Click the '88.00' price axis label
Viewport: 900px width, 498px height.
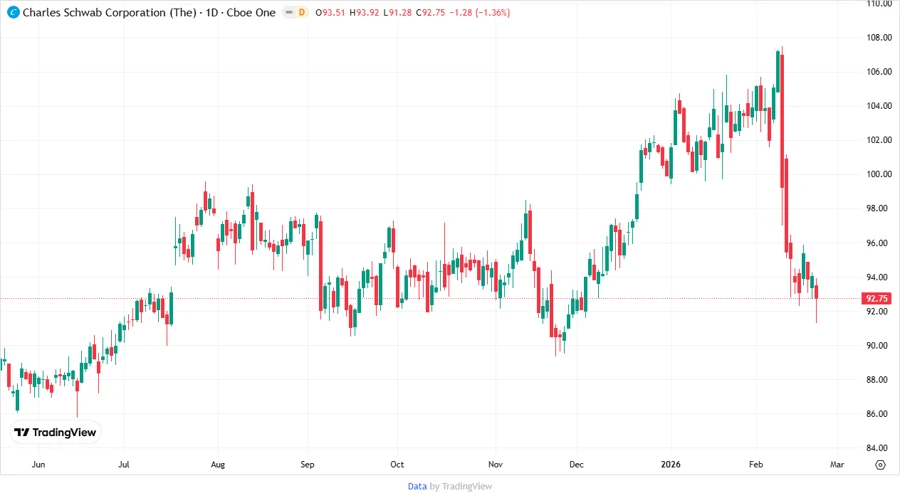879,380
